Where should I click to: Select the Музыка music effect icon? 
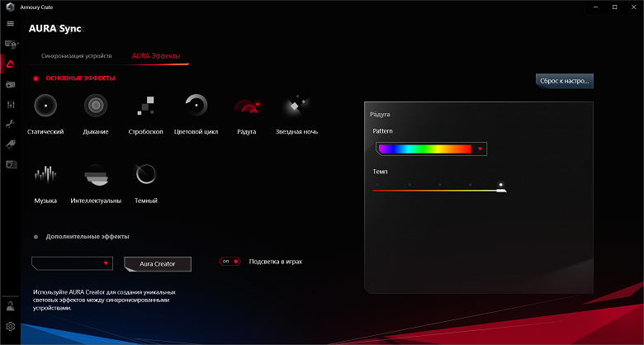click(45, 175)
